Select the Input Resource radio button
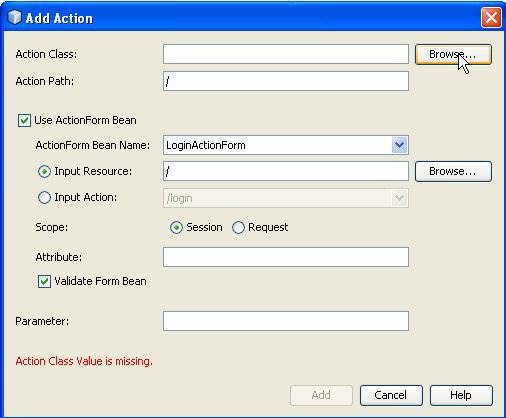Image resolution: width=506 pixels, height=418 pixels. [44, 171]
